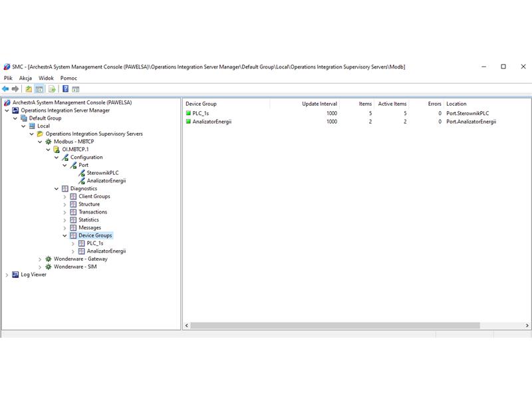Click the Modbus - MBTCP gear icon
Viewport: 532px width, 399px height.
click(x=49, y=142)
